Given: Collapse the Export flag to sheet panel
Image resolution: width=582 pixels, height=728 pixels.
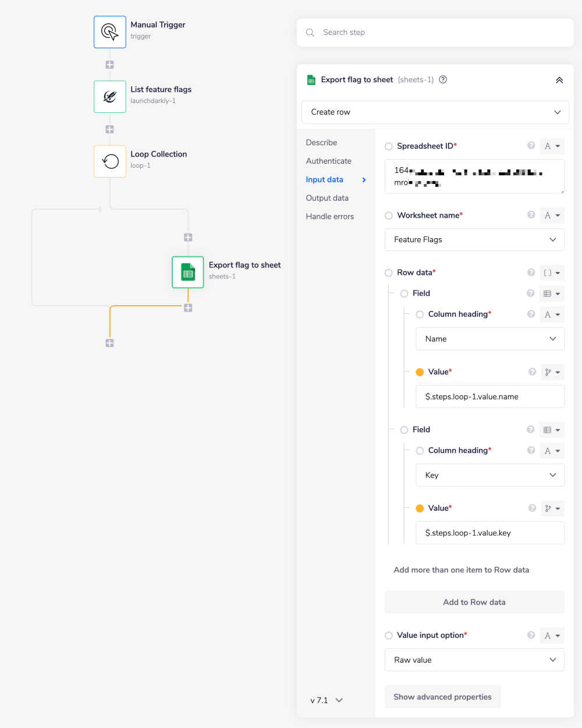Looking at the screenshot, I should tap(559, 80).
